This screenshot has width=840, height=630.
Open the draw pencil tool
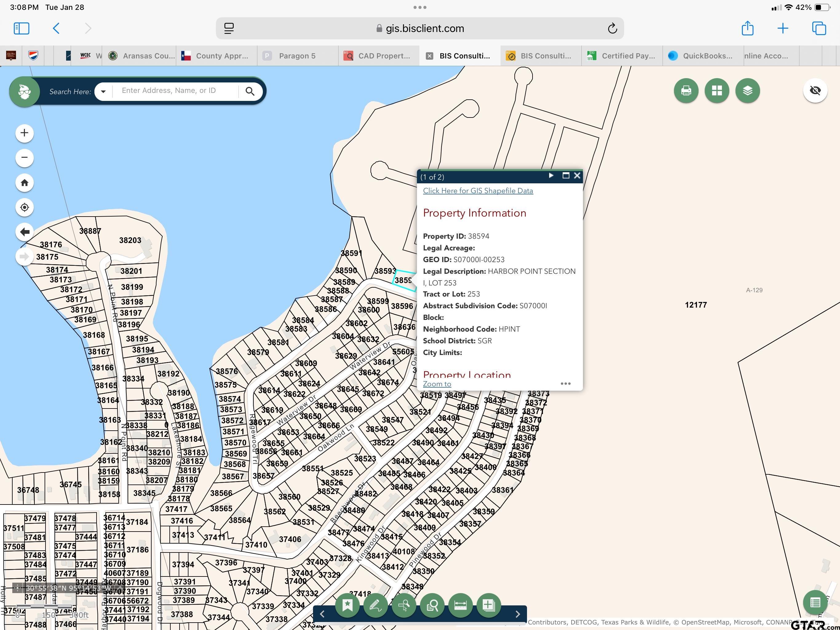click(375, 605)
